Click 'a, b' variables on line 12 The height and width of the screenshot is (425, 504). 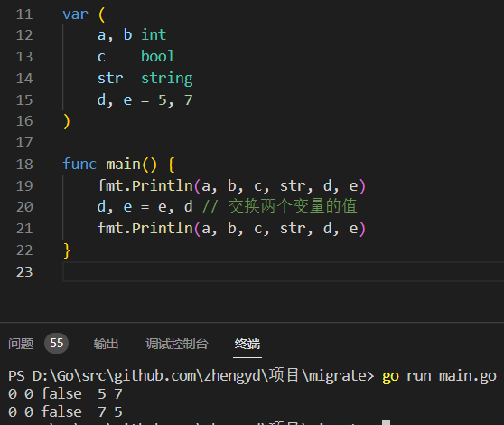coord(115,35)
